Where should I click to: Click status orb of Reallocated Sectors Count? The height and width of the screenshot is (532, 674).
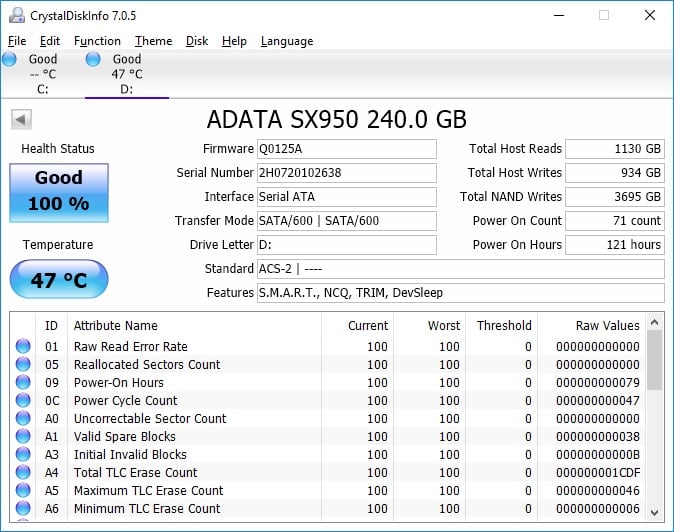(23, 364)
